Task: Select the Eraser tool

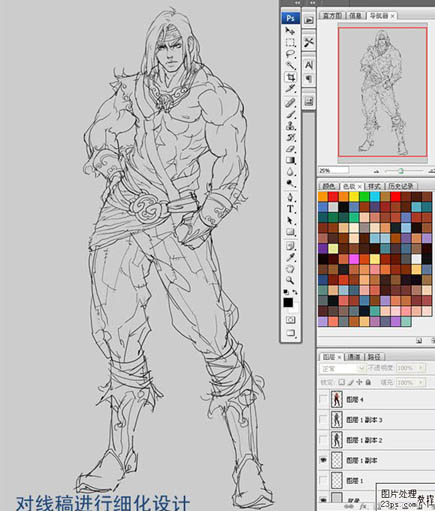Action: coord(290,149)
